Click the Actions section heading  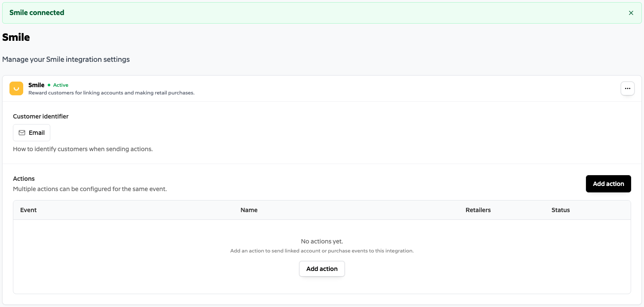[x=24, y=179]
